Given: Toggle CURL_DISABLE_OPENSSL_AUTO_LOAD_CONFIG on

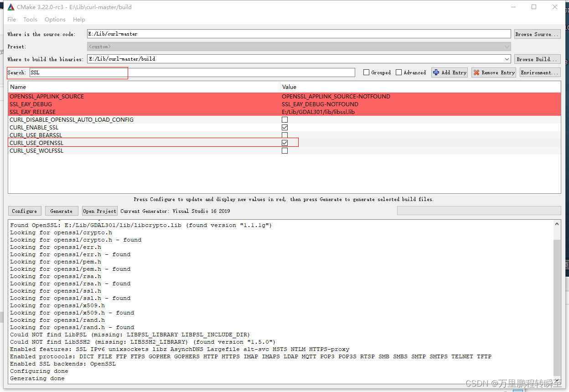Looking at the screenshot, I should pos(284,119).
